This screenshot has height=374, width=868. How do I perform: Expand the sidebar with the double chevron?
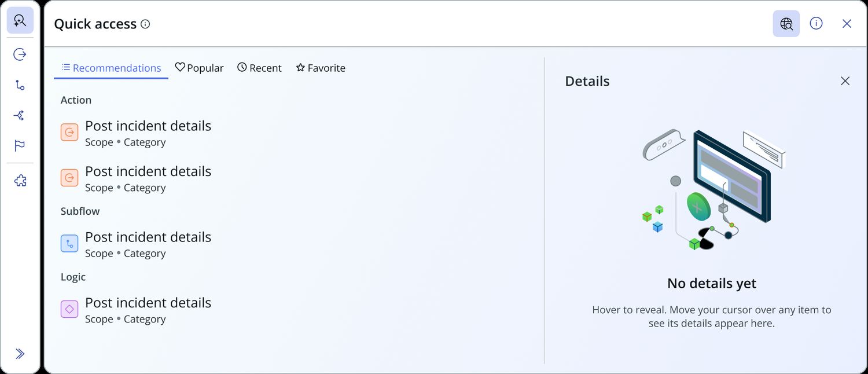pyautogui.click(x=20, y=354)
